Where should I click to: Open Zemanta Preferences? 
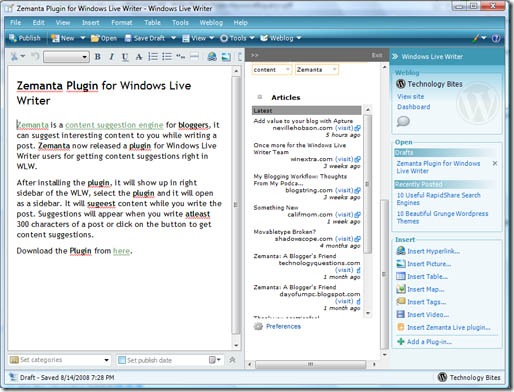283,326
